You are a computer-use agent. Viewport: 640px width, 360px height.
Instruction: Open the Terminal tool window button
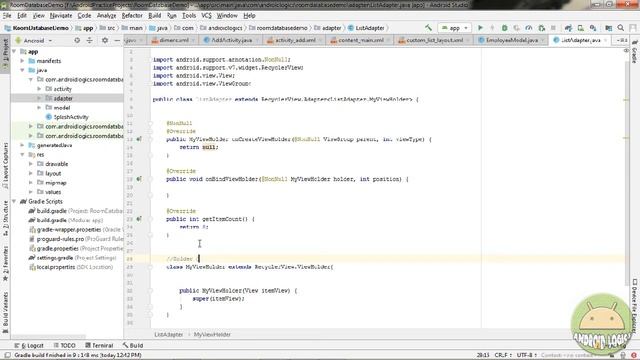[x=99, y=345]
